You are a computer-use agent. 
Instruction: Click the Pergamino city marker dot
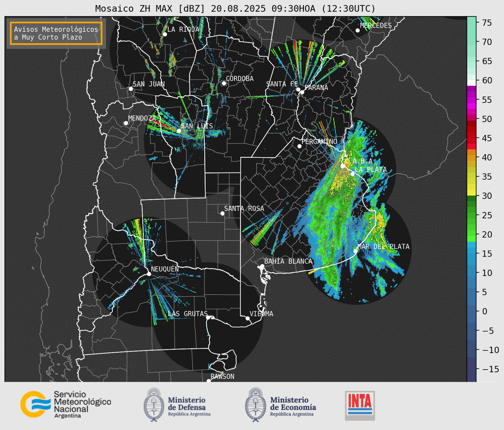(x=299, y=146)
